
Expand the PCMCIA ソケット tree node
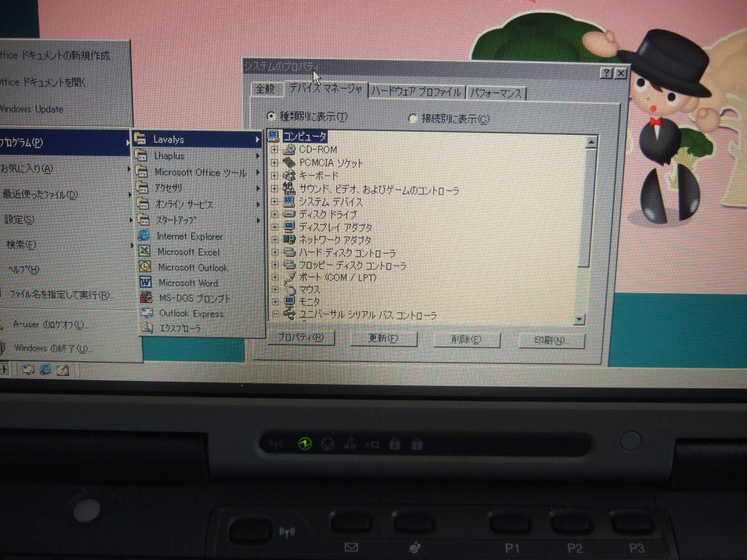275,163
